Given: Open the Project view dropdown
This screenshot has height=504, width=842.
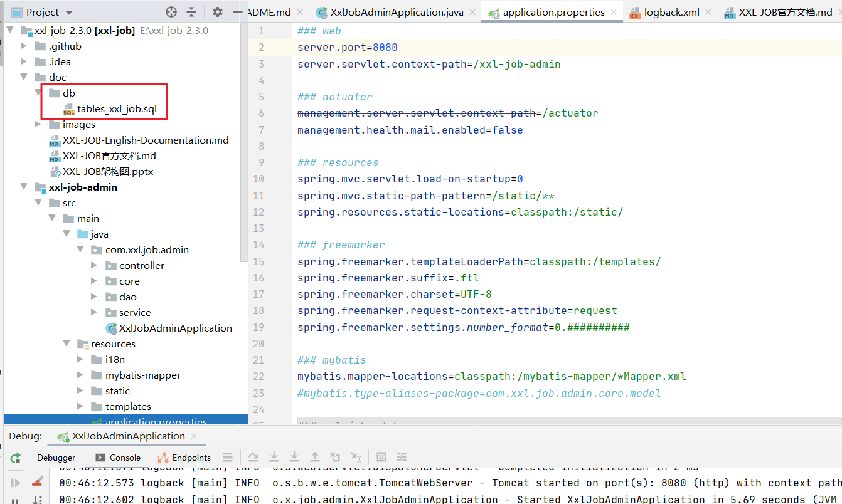Looking at the screenshot, I should pyautogui.click(x=69, y=13).
